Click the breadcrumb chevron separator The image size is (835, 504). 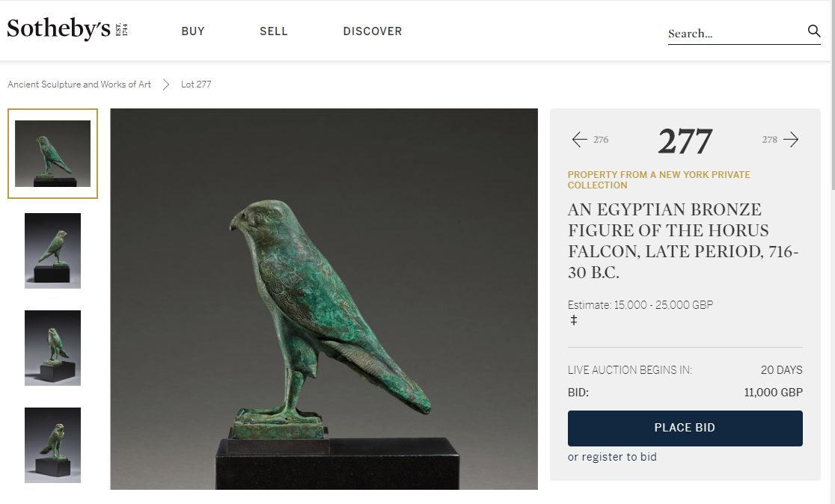[x=166, y=84]
